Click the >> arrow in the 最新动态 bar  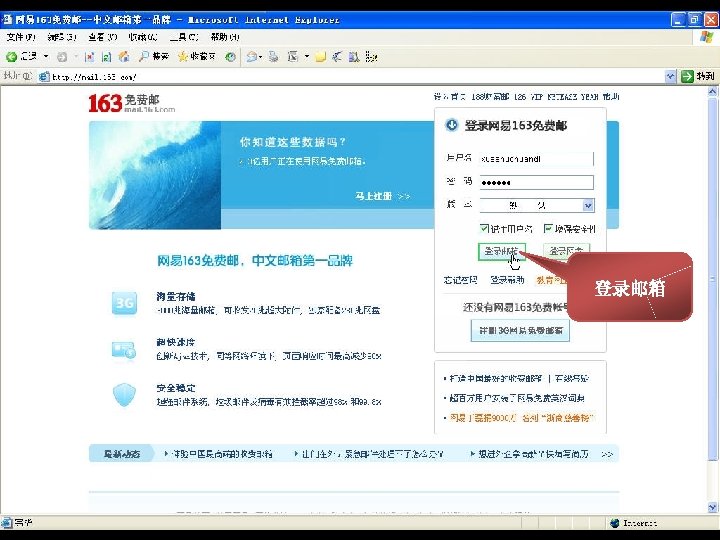tap(607, 454)
